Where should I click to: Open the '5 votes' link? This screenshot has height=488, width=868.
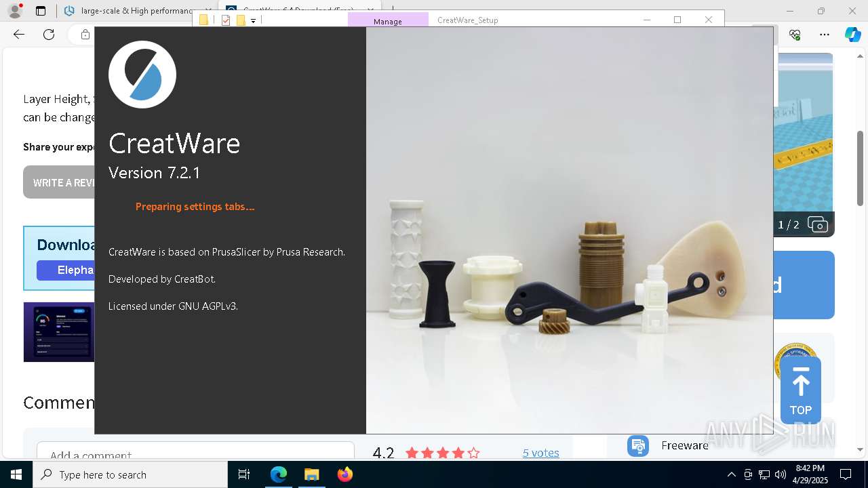point(541,453)
